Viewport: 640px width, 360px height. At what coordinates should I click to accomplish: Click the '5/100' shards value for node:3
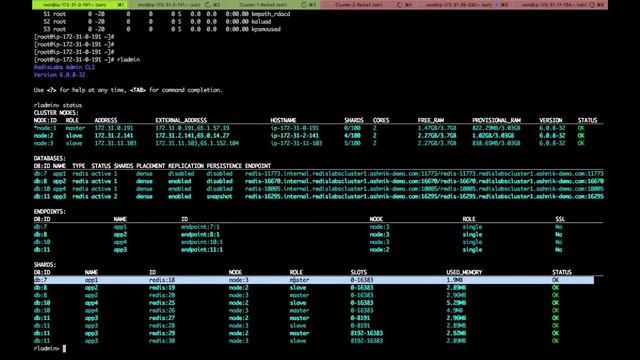coord(353,143)
